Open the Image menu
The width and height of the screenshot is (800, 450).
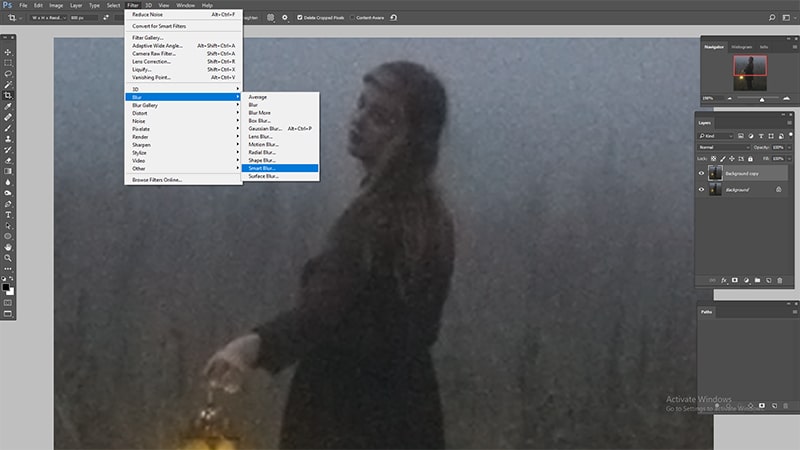(x=56, y=5)
